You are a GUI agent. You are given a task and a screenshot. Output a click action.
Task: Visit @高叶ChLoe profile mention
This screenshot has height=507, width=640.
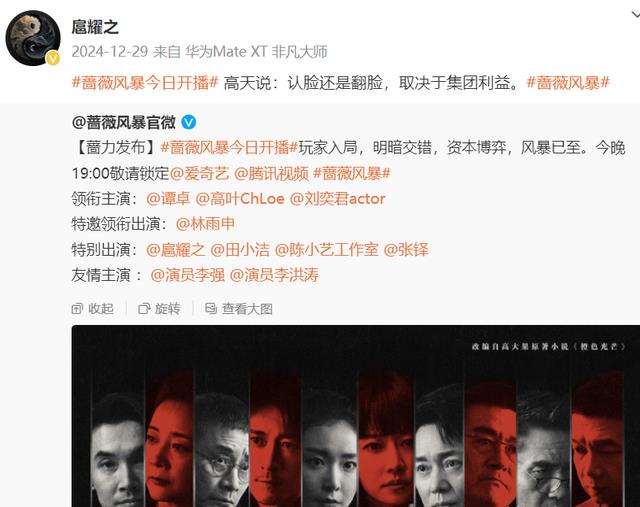point(240,199)
